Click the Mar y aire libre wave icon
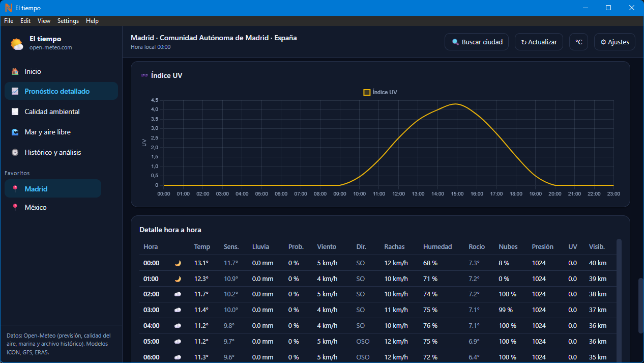The image size is (644, 363). click(x=15, y=132)
